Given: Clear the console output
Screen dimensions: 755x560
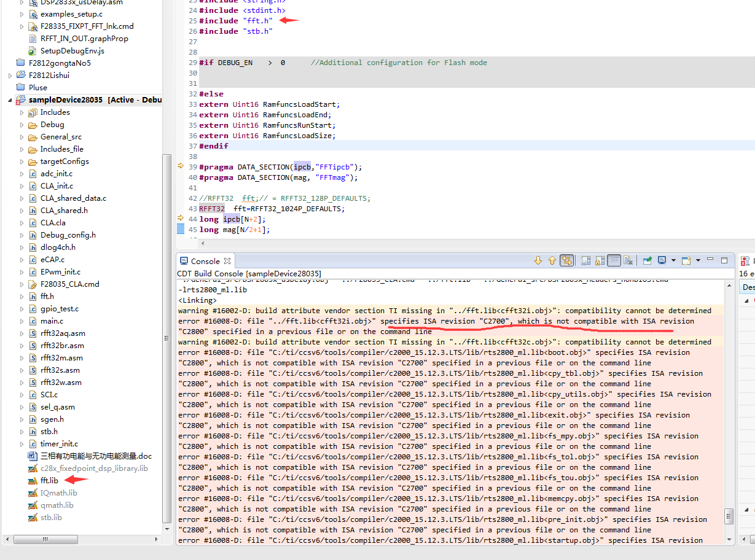Looking at the screenshot, I should 628,260.
